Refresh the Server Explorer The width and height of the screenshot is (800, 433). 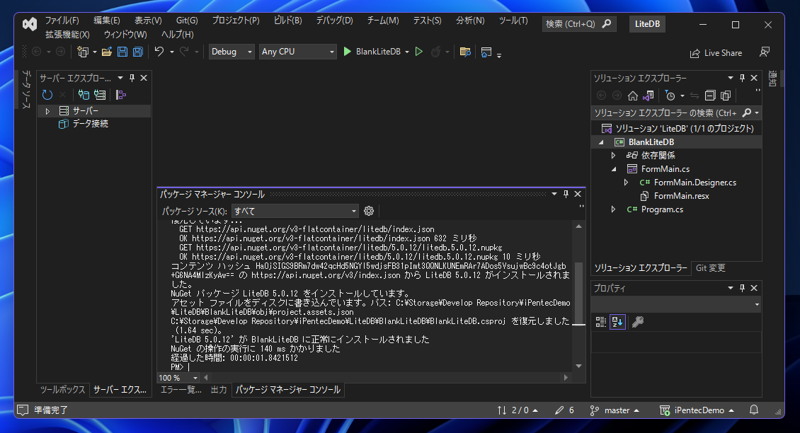pos(47,95)
